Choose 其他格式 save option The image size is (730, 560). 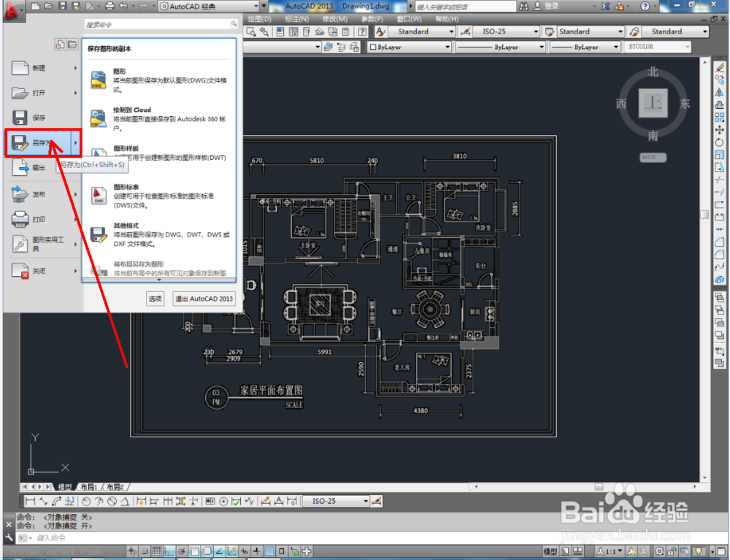(159, 234)
